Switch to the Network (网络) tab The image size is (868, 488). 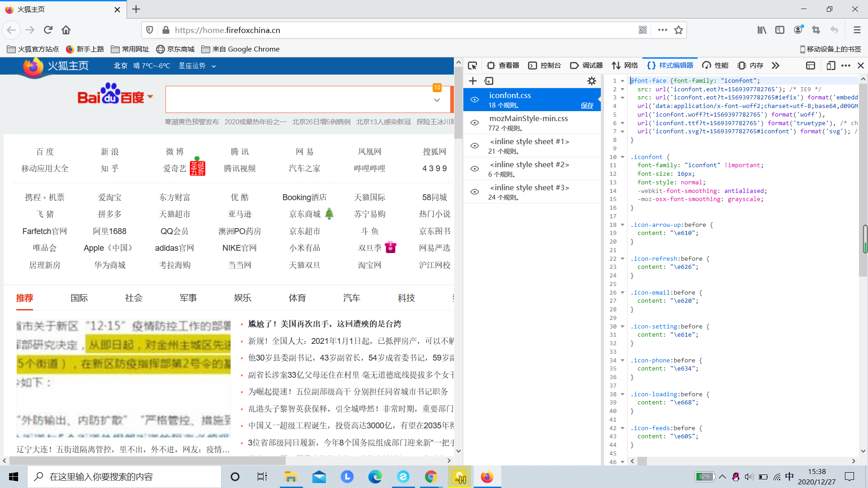tap(625, 66)
